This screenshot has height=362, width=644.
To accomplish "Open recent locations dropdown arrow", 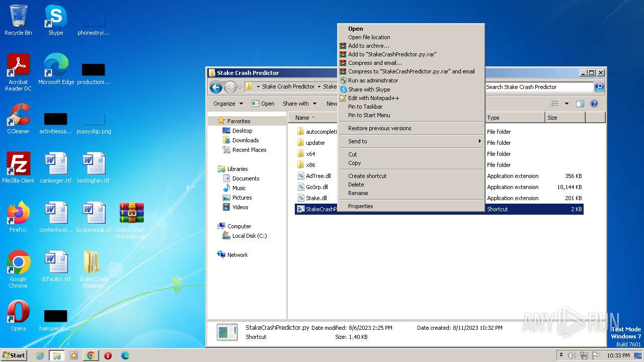I will (239, 87).
